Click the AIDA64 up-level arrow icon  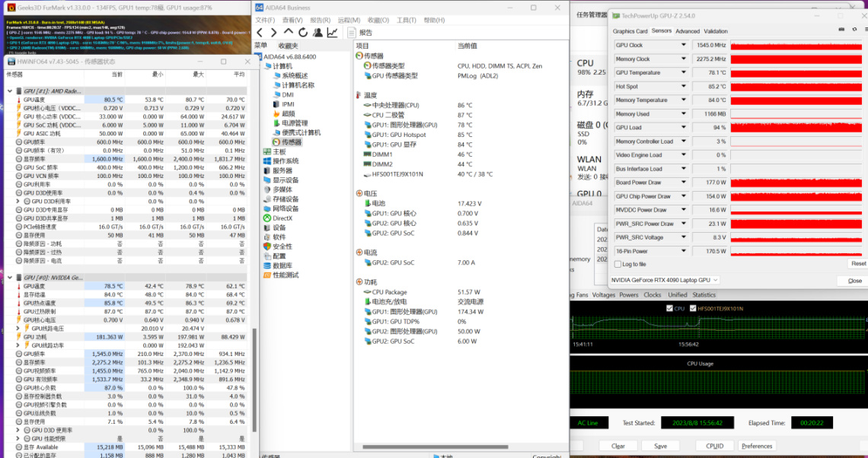(x=289, y=33)
